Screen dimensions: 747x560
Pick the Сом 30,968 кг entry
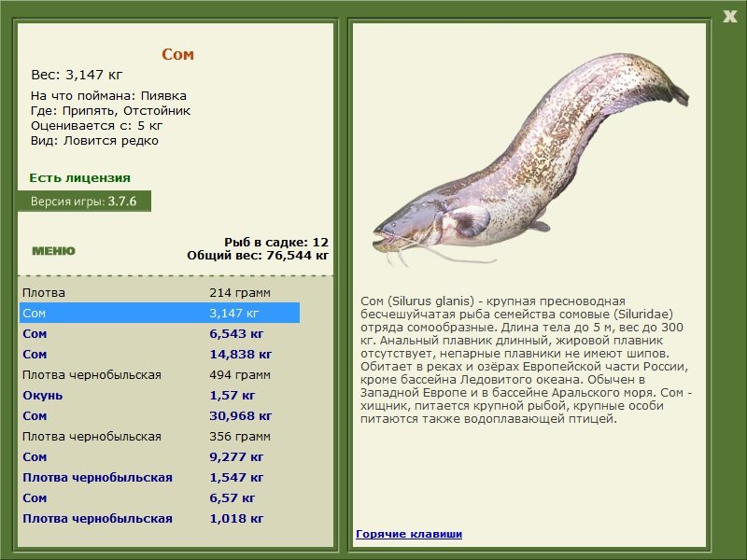tap(160, 415)
